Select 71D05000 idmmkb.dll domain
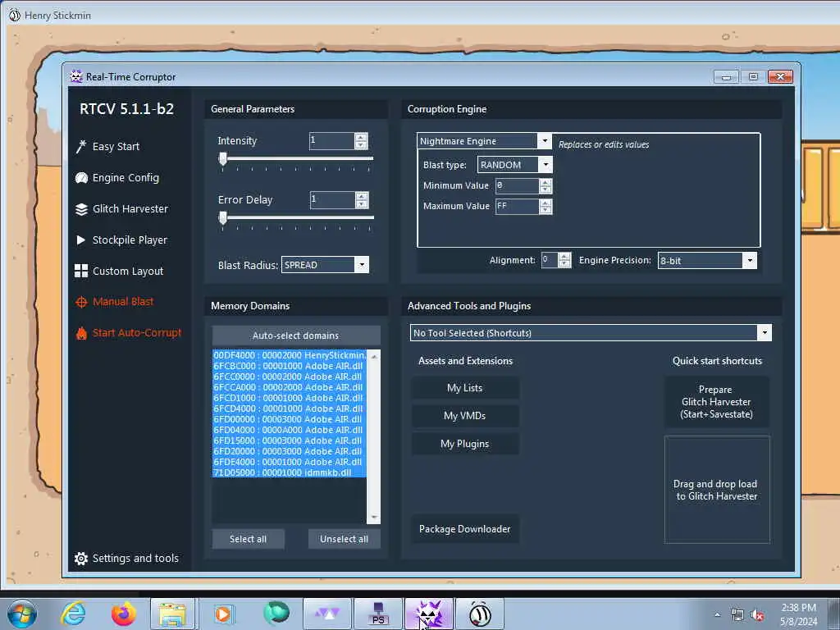 [x=290, y=472]
